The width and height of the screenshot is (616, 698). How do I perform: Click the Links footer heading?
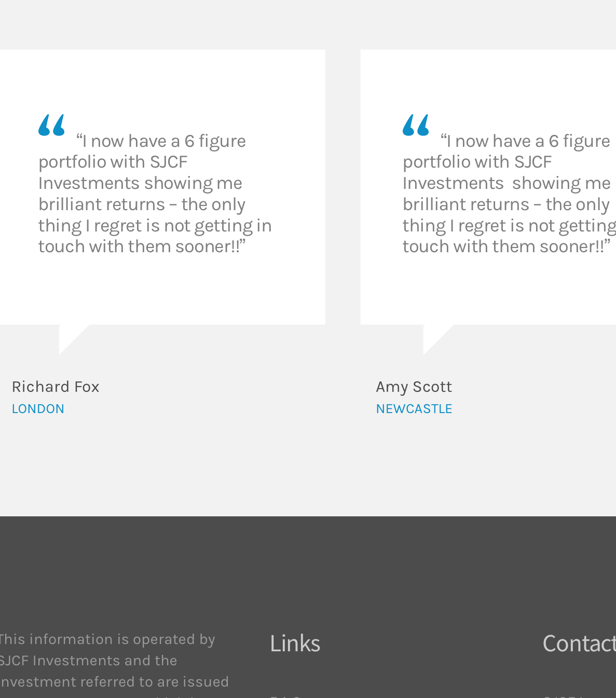tap(295, 644)
